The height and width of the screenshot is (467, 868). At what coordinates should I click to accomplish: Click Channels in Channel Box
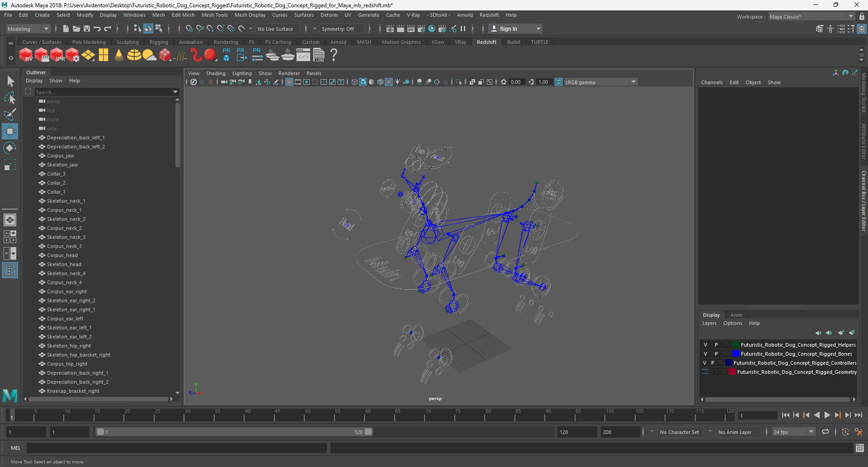pyautogui.click(x=712, y=82)
